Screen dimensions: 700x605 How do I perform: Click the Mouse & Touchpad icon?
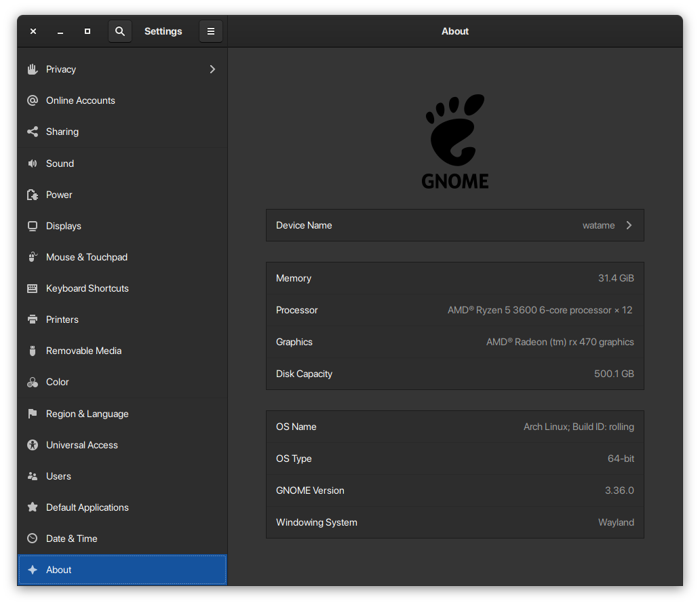coord(33,257)
